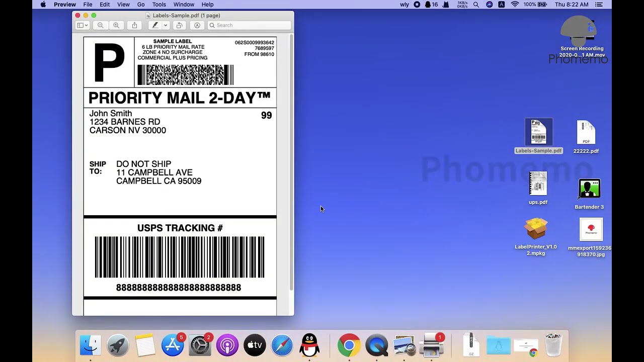Viewport: 644px width, 362px height.
Task: Click the 'wly' user name in menu bar
Action: point(405,5)
